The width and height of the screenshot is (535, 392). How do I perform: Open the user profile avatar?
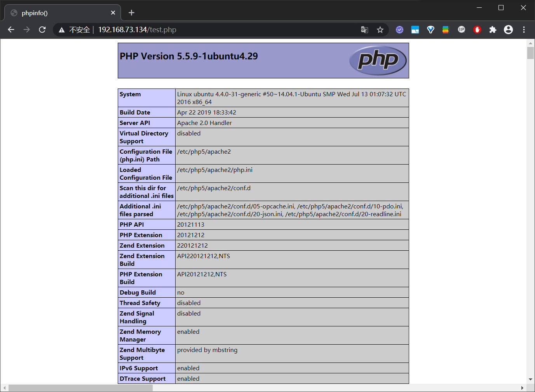pyautogui.click(x=508, y=29)
